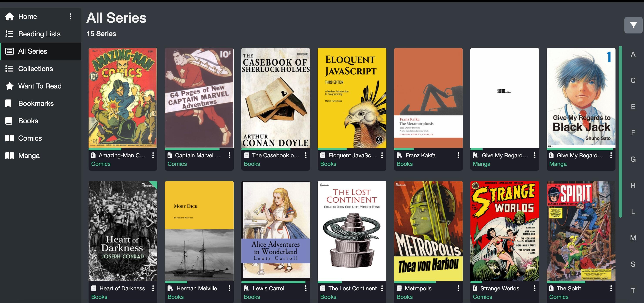Image resolution: width=644 pixels, height=303 pixels.
Task: Open the Metropolis cover thumbnail
Action: click(x=428, y=231)
